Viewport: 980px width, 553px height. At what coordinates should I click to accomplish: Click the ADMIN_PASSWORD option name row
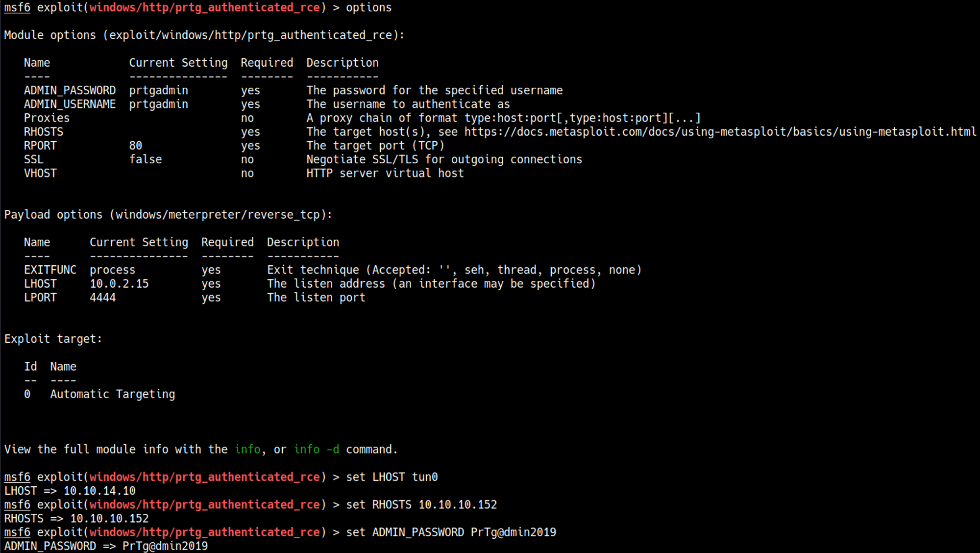[70, 91]
